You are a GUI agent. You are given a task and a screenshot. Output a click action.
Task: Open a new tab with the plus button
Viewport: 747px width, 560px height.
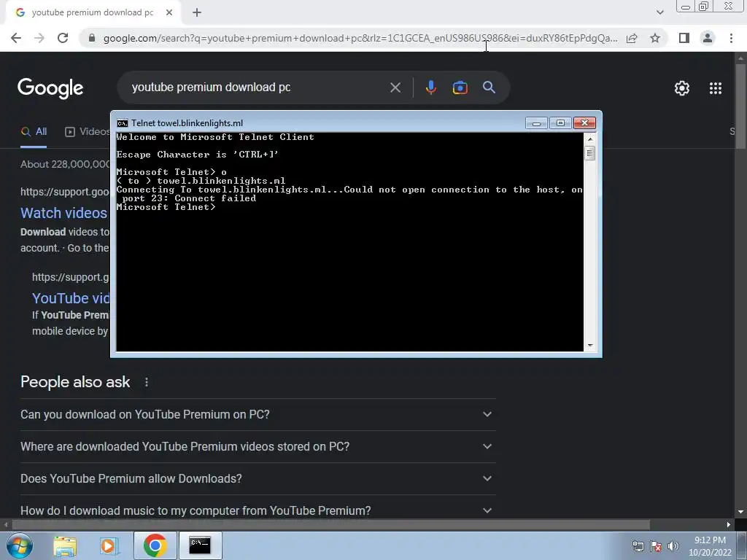tap(197, 12)
